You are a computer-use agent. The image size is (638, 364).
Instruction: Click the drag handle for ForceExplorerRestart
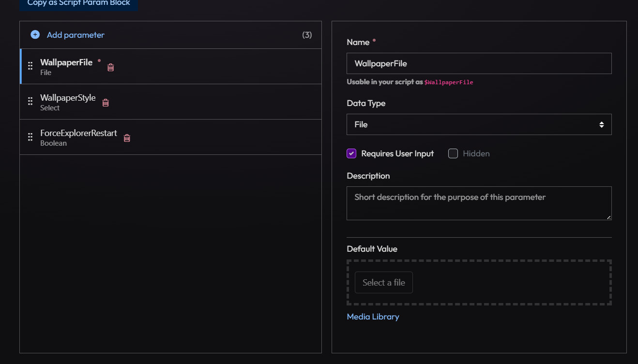point(30,137)
